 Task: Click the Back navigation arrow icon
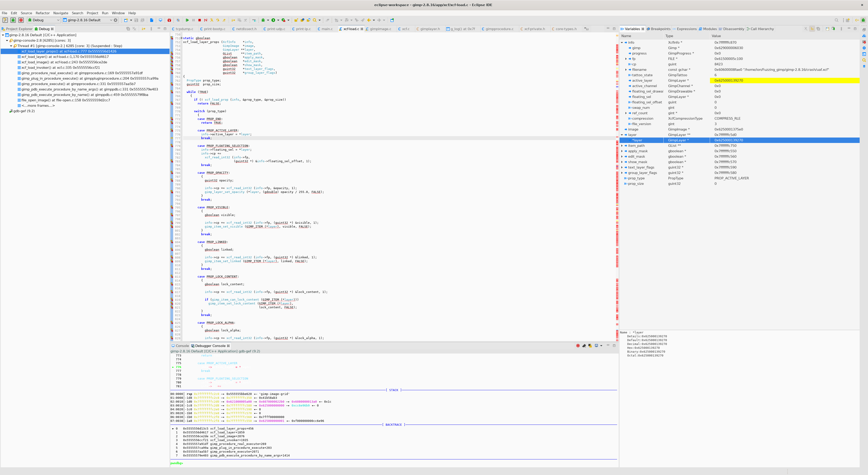point(369,20)
